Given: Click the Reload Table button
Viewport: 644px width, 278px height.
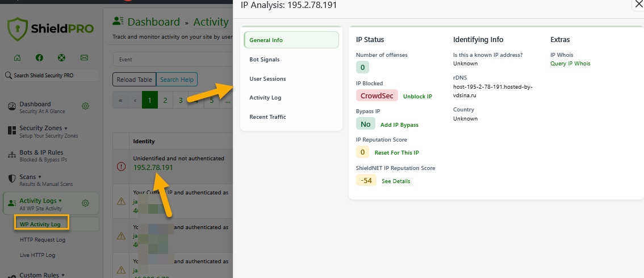Looking at the screenshot, I should point(134,80).
